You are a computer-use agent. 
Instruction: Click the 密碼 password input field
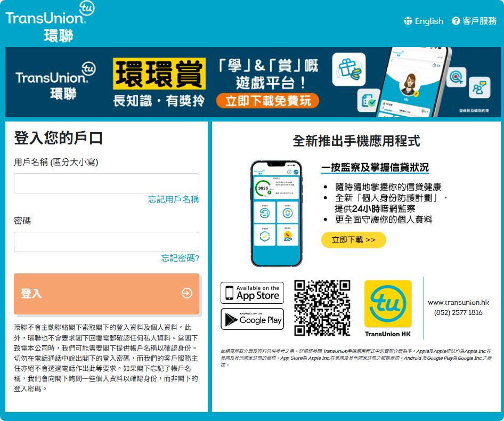105,241
